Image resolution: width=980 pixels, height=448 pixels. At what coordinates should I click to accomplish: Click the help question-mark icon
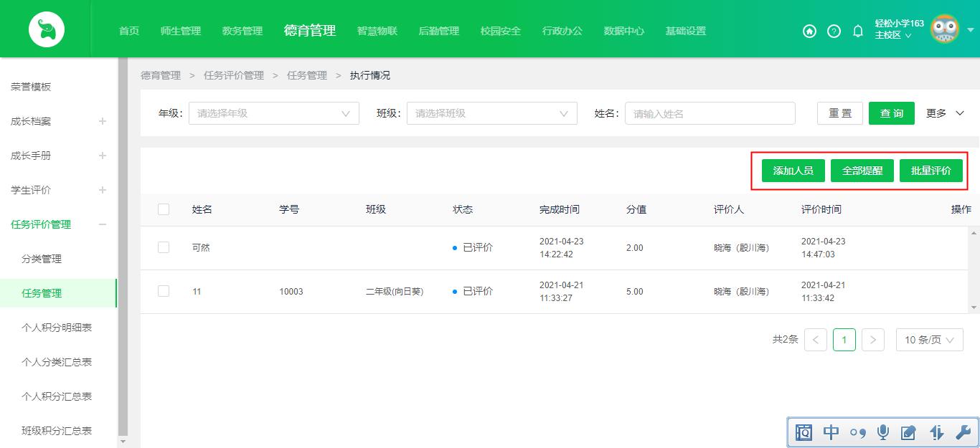[x=833, y=32]
